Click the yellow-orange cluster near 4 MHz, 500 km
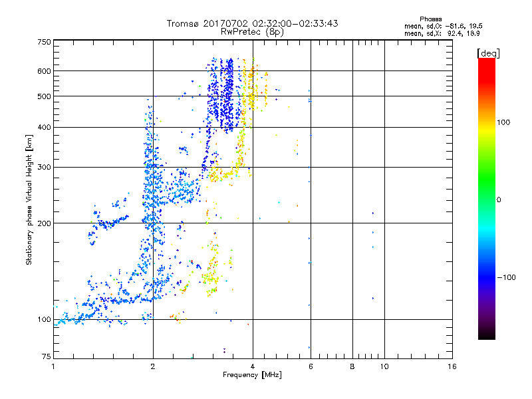The image size is (532, 399). 252,88
